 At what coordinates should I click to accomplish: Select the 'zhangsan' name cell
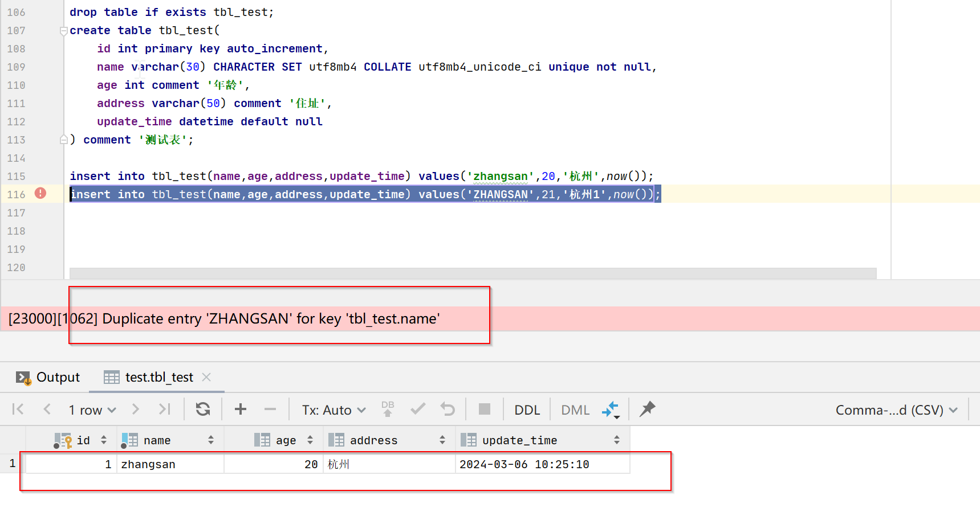click(170, 464)
